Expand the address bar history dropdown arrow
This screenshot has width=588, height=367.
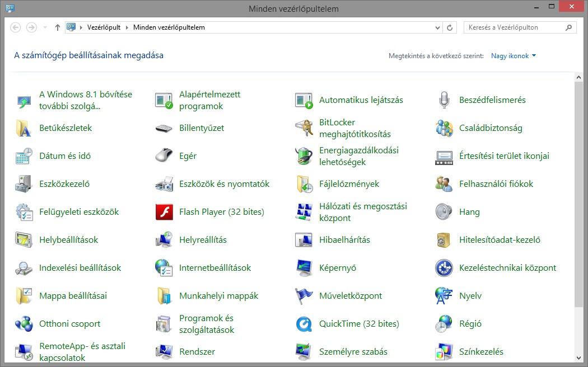tap(438, 27)
